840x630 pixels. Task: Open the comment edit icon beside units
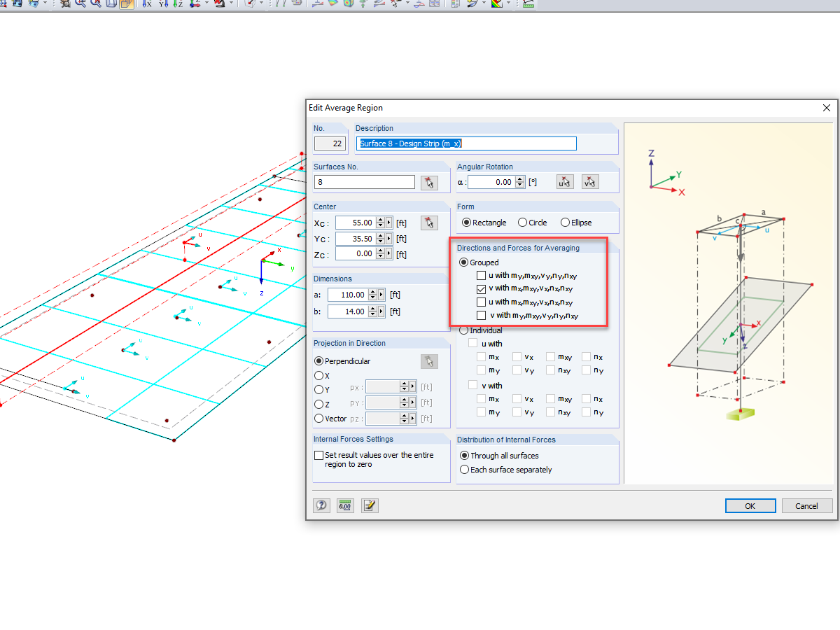tap(370, 505)
